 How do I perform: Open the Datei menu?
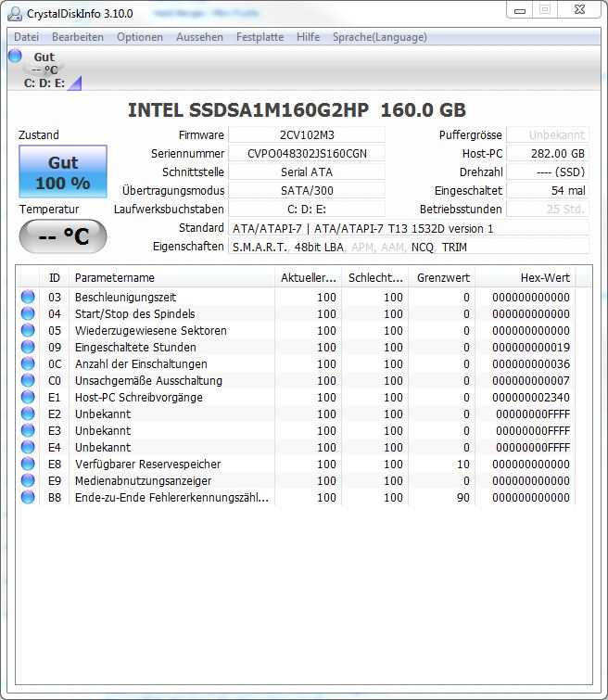pyautogui.click(x=26, y=37)
